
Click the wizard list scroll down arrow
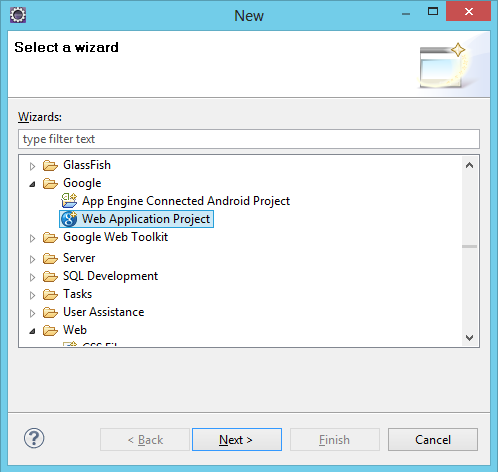[469, 337]
